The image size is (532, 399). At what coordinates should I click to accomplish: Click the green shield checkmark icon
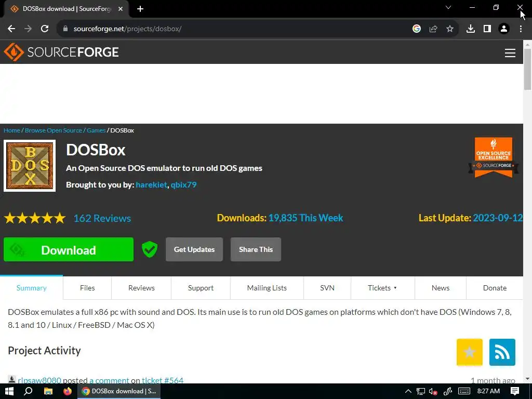point(149,249)
